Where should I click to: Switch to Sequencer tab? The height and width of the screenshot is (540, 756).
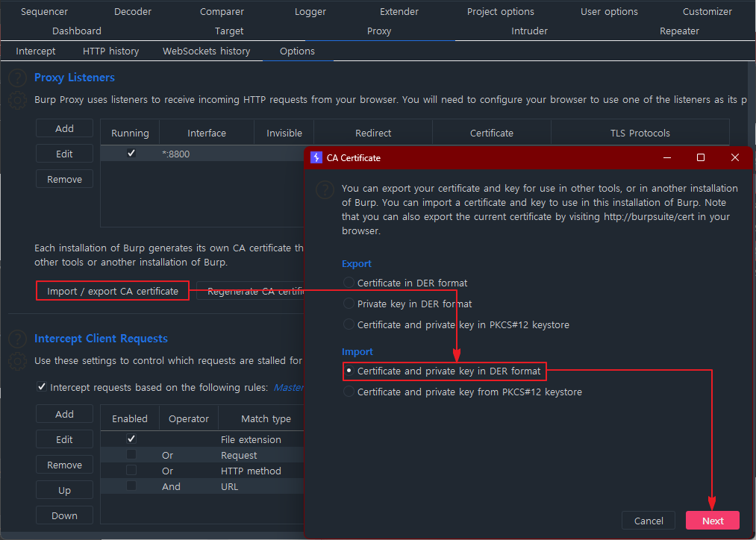(x=44, y=12)
